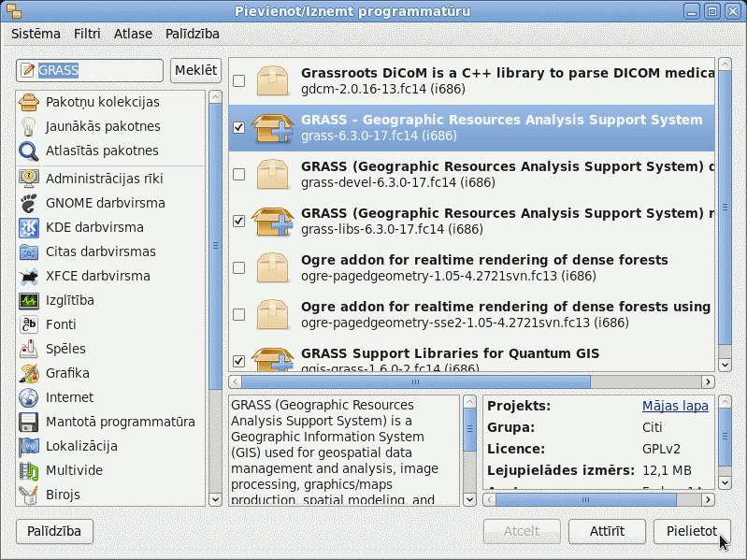Image resolution: width=747 pixels, height=560 pixels.
Task: Check the ogre-pagedgeometry-sse2 checkbox
Action: tap(238, 314)
